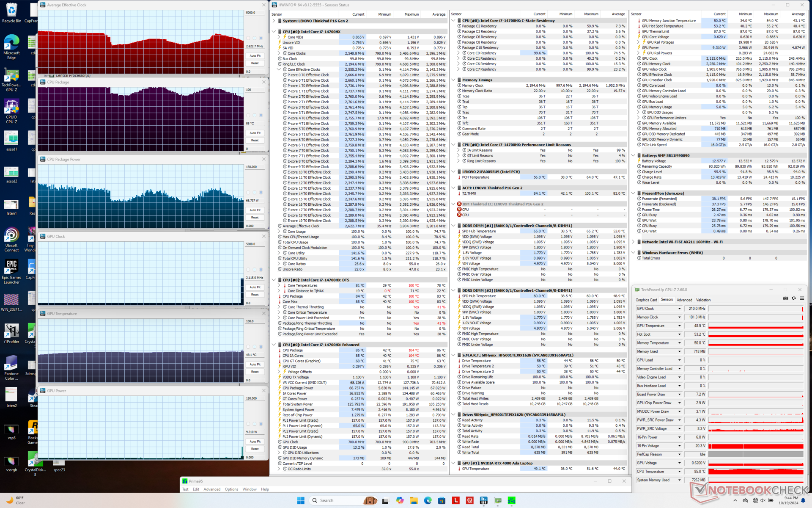
Task: Collapse the Memory Timings sensor section
Action: click(453, 80)
